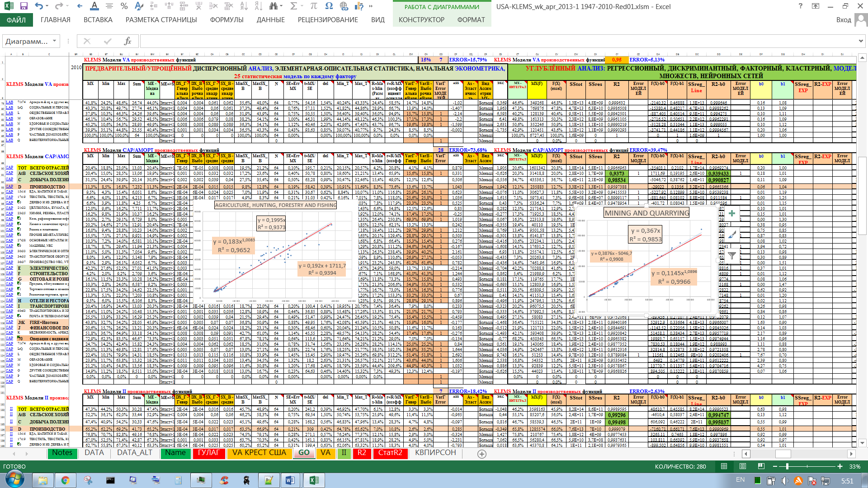
Task: Expand the formula bar
Action: (860, 41)
